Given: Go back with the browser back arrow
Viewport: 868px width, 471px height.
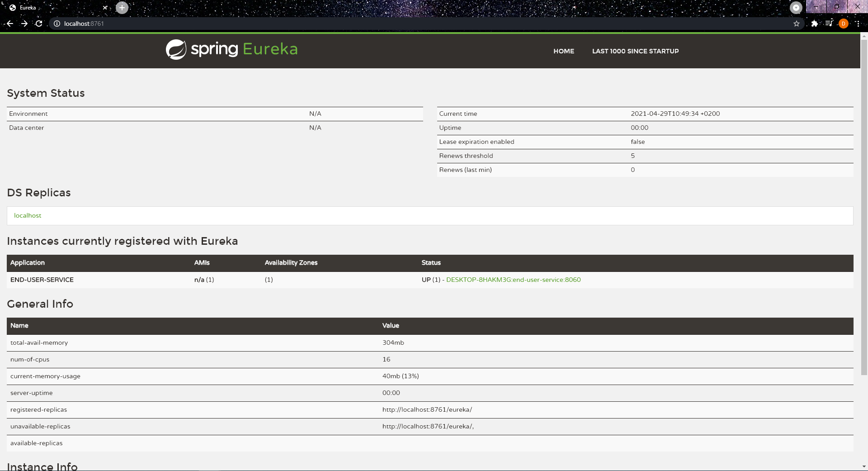Looking at the screenshot, I should [x=10, y=24].
